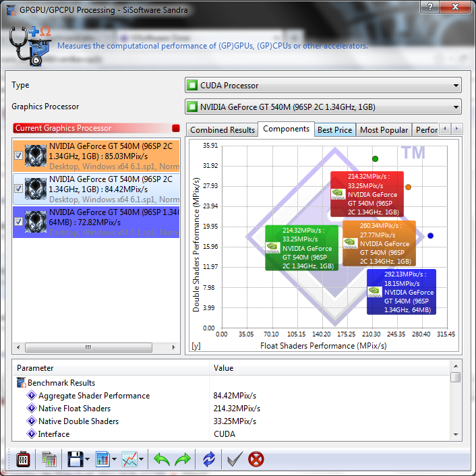
Task: Click the engine/benchmark options icon in bottom toolbar
Action: pos(23,459)
